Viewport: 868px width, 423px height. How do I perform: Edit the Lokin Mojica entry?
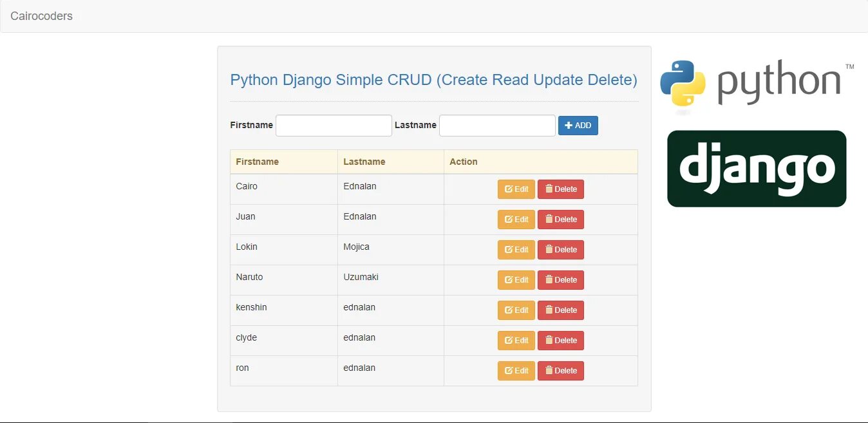516,250
